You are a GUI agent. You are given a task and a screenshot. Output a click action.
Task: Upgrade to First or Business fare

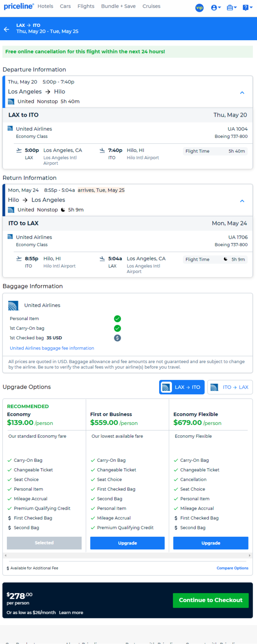tap(127, 543)
